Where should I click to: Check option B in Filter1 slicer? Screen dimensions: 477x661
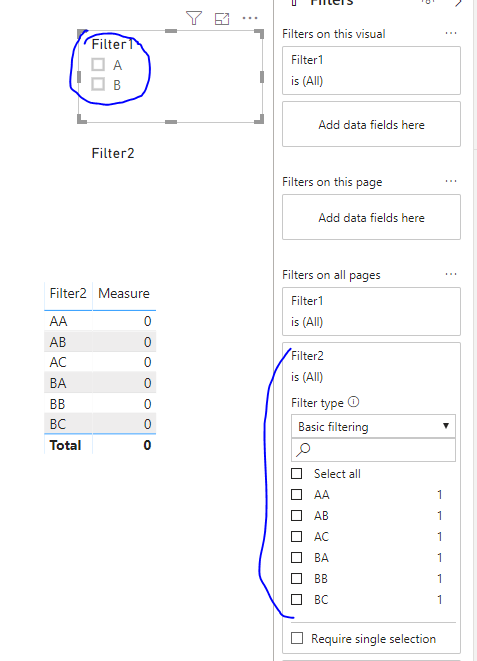pos(98,84)
